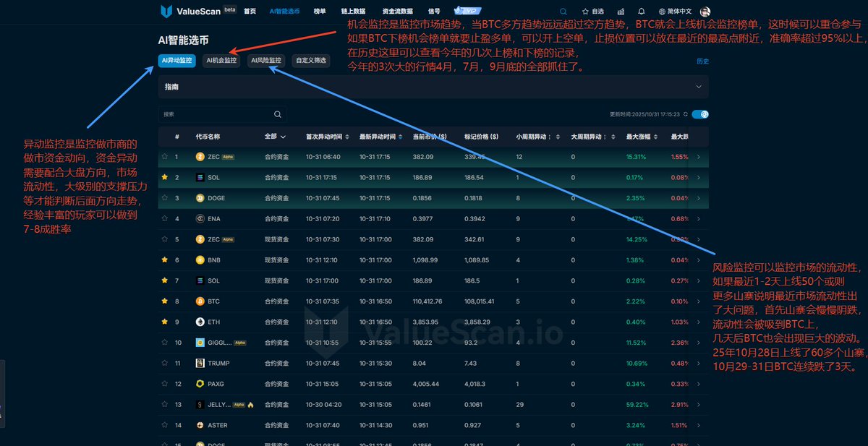The width and height of the screenshot is (868, 446).
Task: Click the SOL coin icon in row 2
Action: coord(200,177)
